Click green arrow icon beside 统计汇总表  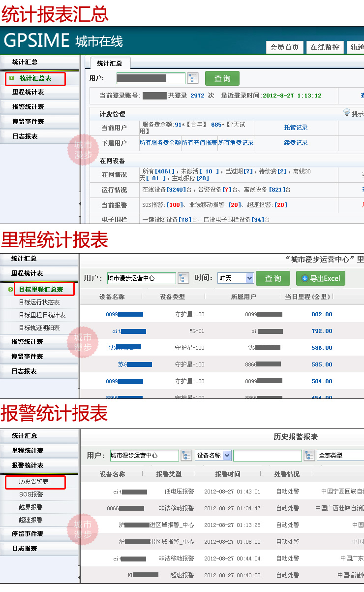11,78
